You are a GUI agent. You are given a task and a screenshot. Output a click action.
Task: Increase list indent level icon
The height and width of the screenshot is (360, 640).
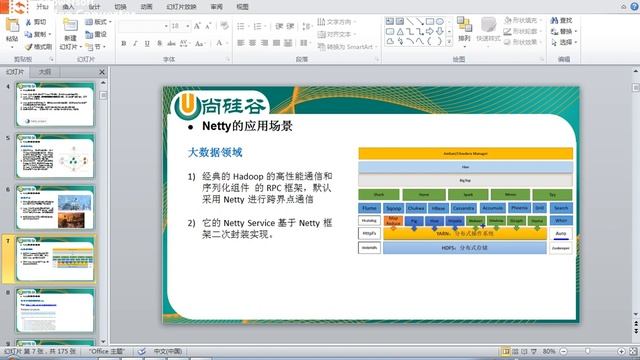coord(290,26)
